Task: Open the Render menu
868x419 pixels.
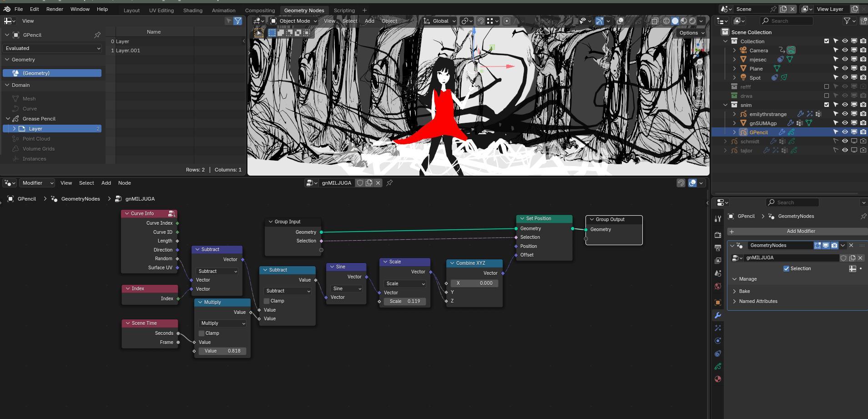Action: [x=55, y=9]
